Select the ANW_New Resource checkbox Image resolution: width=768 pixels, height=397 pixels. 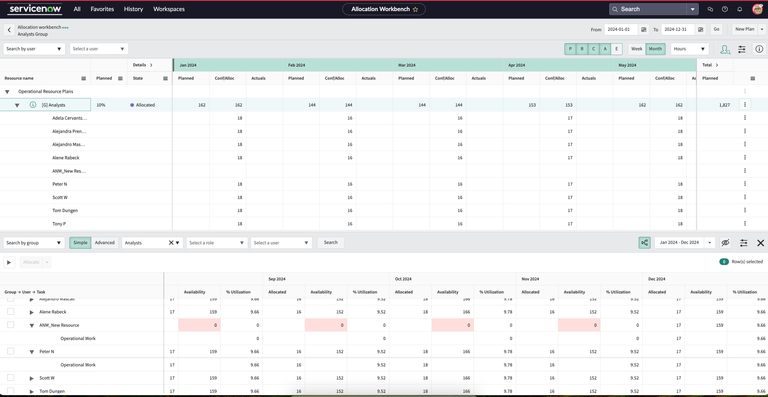[x=11, y=325]
